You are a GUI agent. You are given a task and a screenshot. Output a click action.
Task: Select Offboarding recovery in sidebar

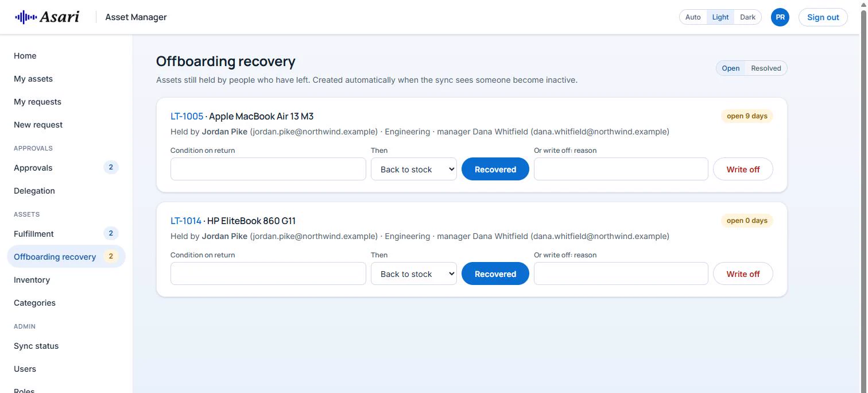pyautogui.click(x=66, y=257)
